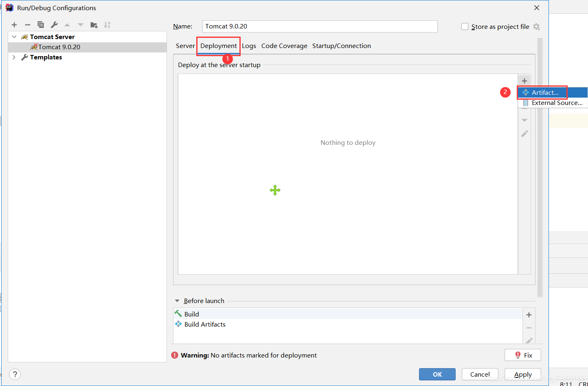Switch to the Server tab
The height and width of the screenshot is (386, 588).
(185, 46)
